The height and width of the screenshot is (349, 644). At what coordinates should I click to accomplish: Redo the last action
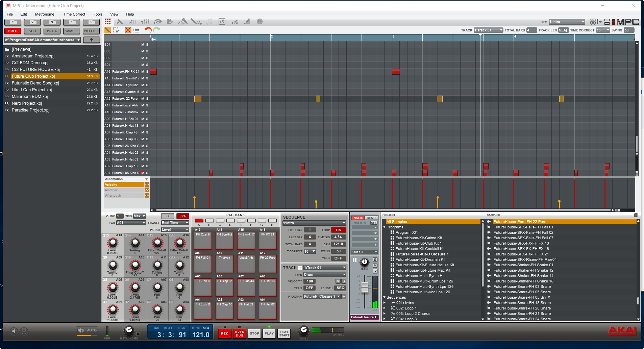tap(156, 30)
